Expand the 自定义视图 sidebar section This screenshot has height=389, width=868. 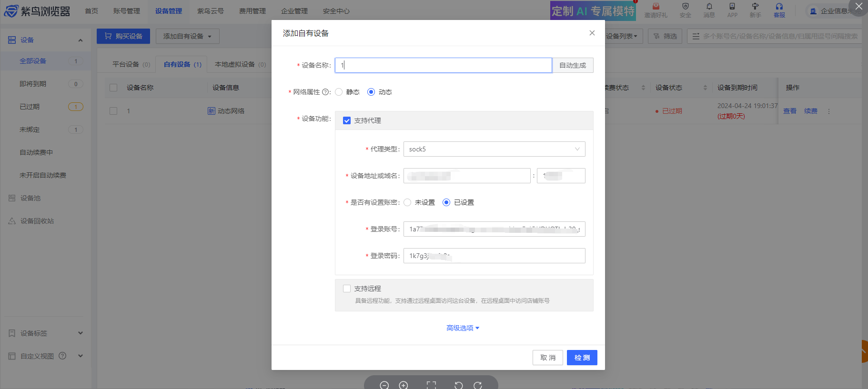[81, 356]
